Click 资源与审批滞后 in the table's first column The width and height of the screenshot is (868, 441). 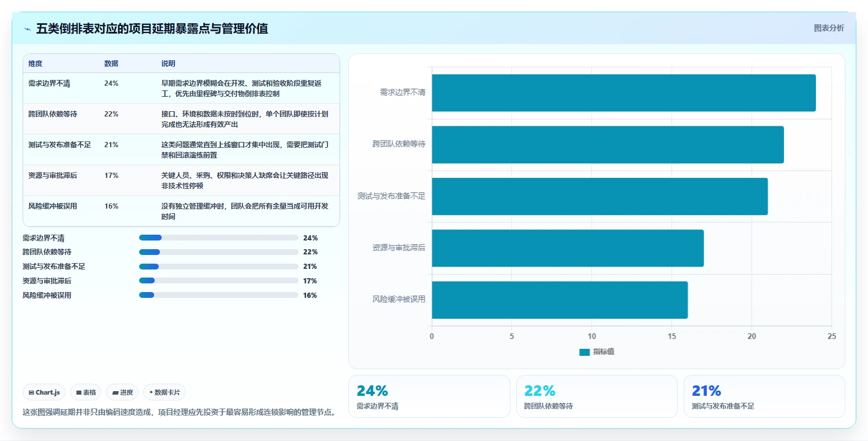click(53, 176)
